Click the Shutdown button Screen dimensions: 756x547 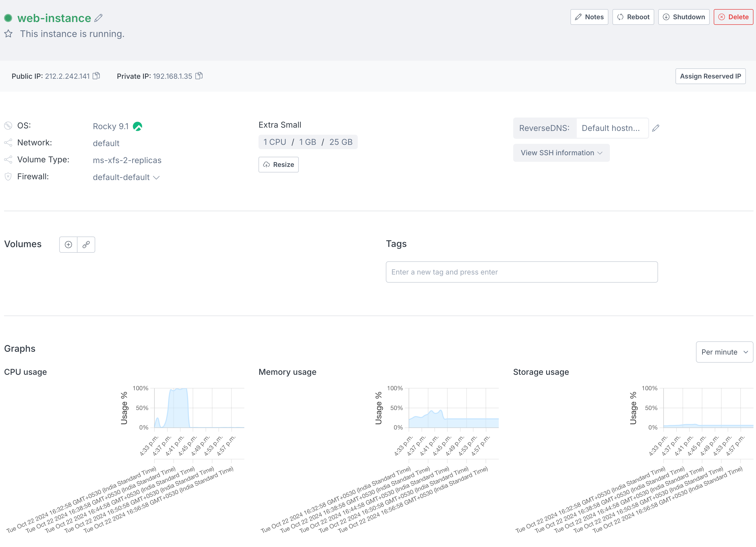click(x=684, y=17)
